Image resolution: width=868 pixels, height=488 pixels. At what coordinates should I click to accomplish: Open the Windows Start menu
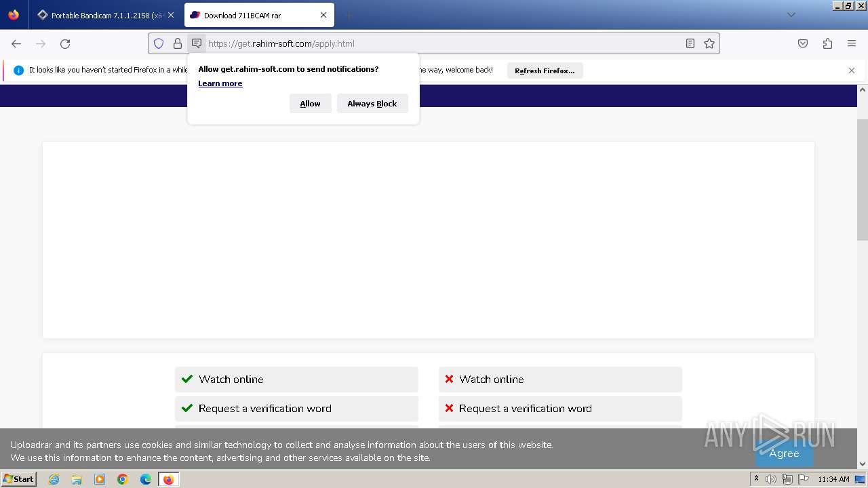pyautogui.click(x=19, y=479)
